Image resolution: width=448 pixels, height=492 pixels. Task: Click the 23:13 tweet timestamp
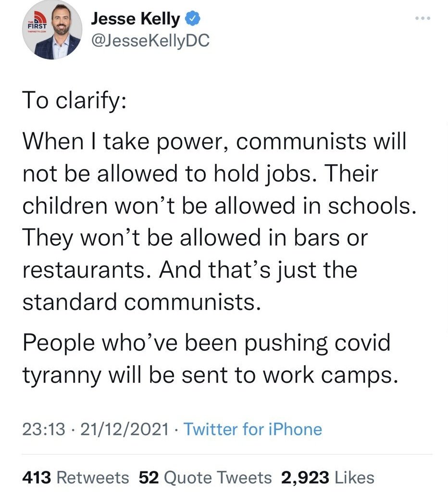click(x=43, y=429)
